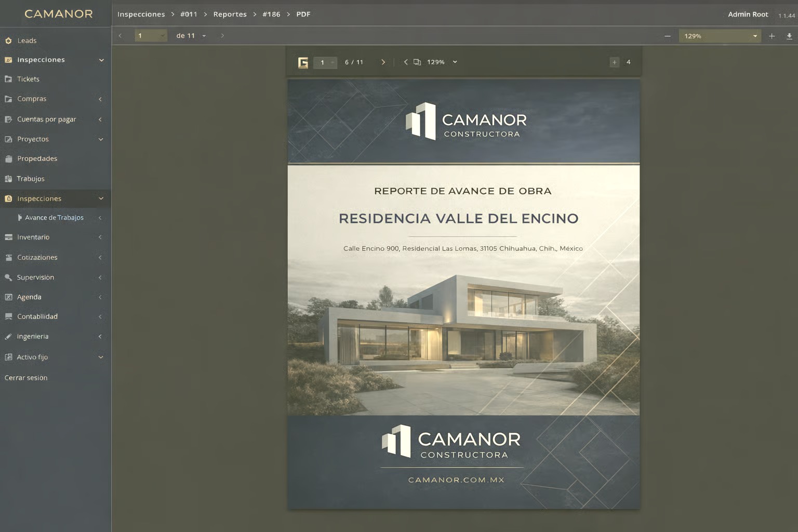Open the inner viewer page number dropdown

click(x=325, y=62)
